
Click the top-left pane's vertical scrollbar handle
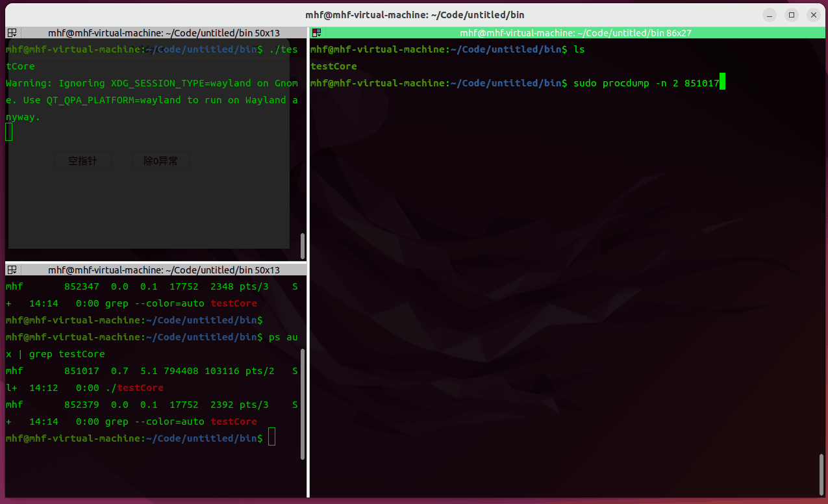point(303,246)
